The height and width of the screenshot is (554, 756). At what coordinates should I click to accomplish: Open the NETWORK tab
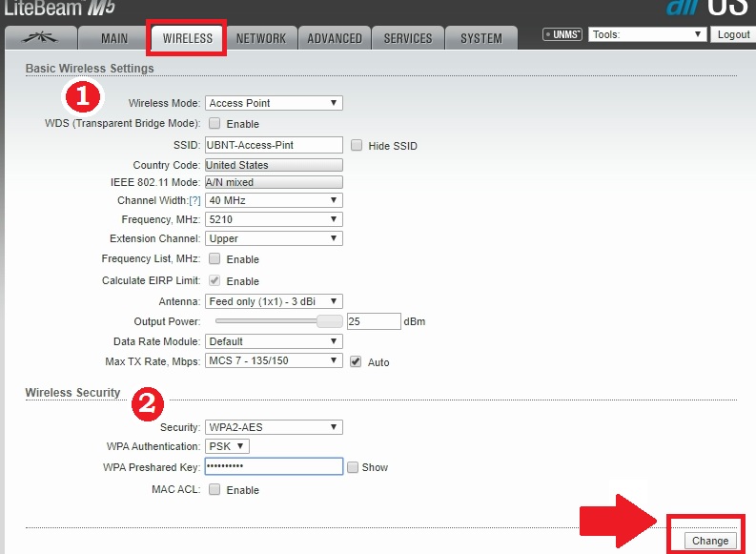261,38
